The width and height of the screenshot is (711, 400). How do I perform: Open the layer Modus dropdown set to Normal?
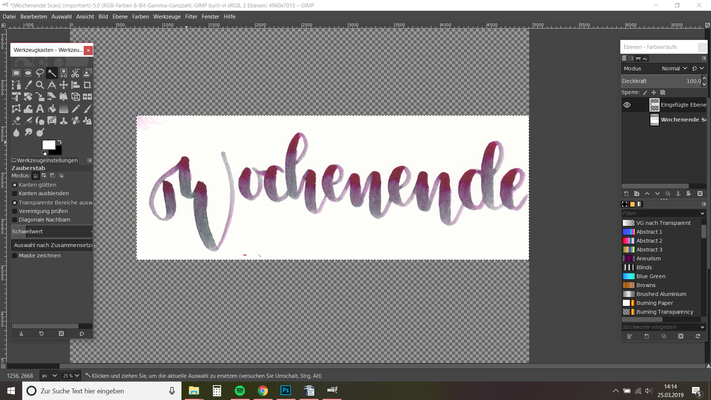coord(674,68)
